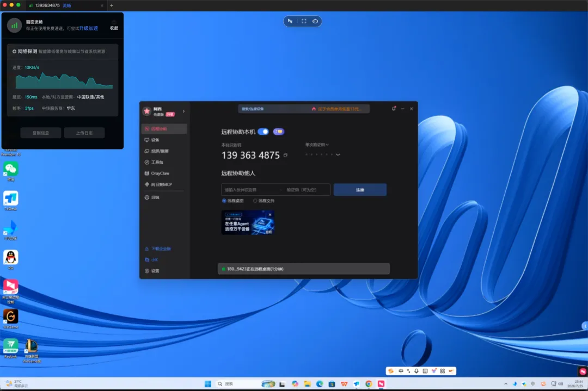Image resolution: width=588 pixels, height=391 pixels.
Task: Open File Explorer from the taskbar
Action: point(307,384)
